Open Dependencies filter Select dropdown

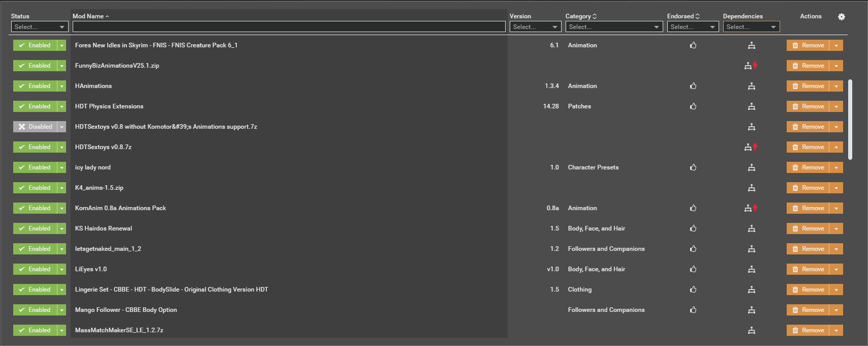(751, 27)
